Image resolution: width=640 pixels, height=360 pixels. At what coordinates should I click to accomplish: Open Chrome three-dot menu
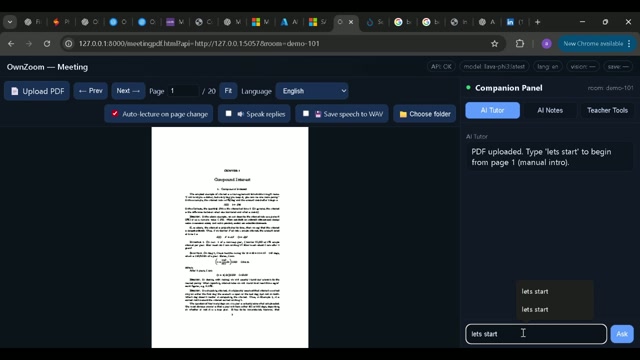point(629,44)
